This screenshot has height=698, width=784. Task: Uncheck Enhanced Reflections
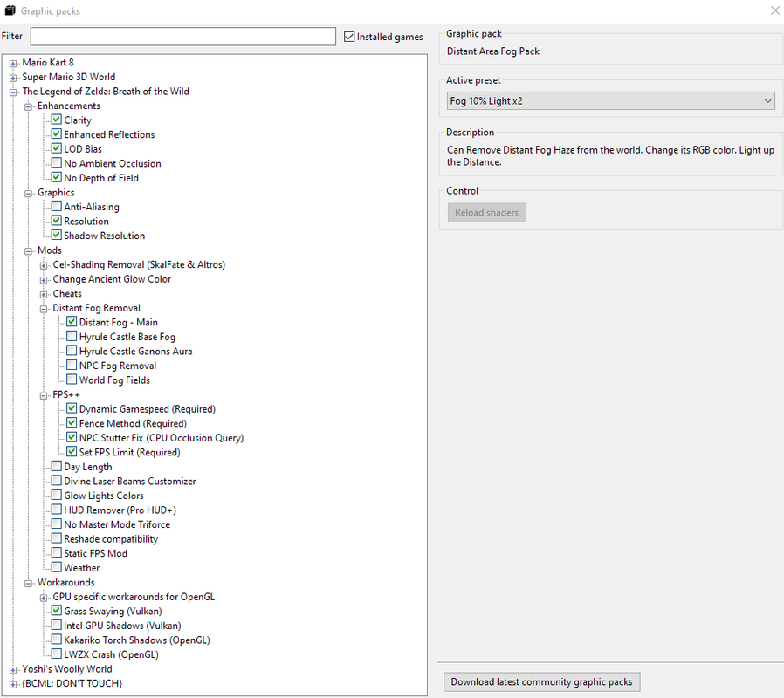[x=57, y=133]
